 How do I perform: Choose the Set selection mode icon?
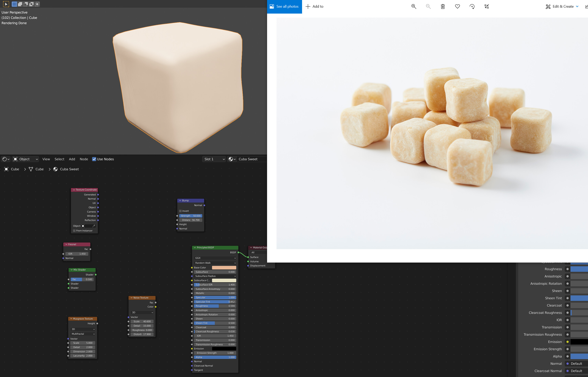(x=14, y=4)
